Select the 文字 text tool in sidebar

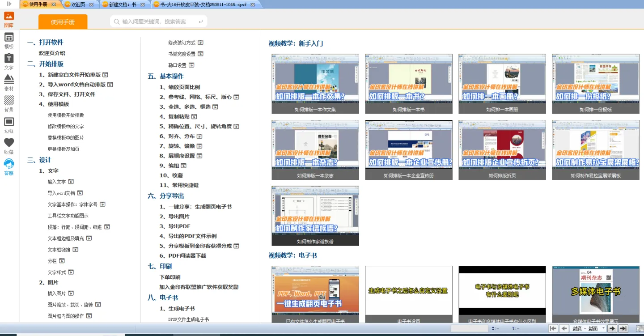tap(9, 61)
